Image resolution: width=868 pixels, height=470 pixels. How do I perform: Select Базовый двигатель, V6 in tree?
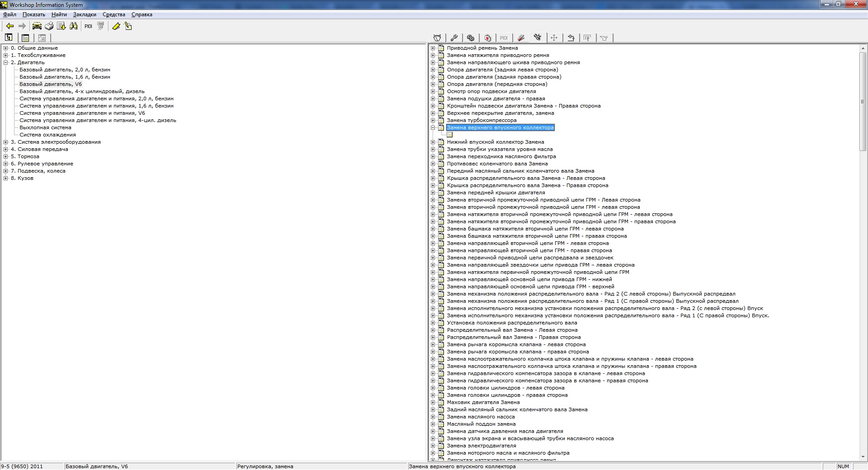point(51,84)
